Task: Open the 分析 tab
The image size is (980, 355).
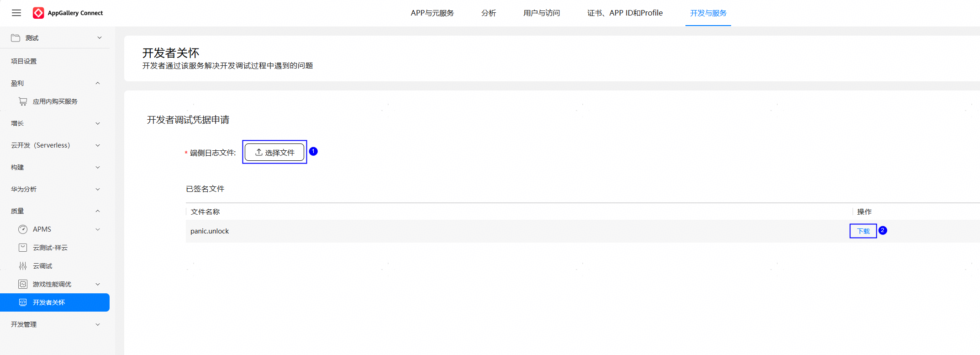Action: (489, 13)
